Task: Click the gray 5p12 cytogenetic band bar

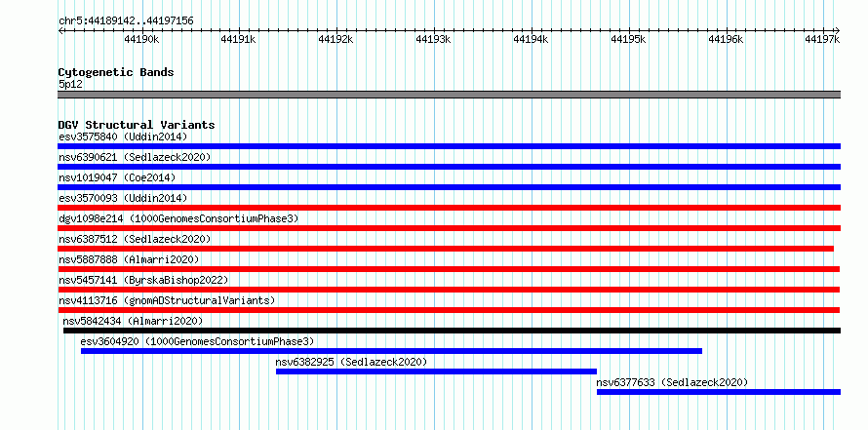Action: pos(449,95)
